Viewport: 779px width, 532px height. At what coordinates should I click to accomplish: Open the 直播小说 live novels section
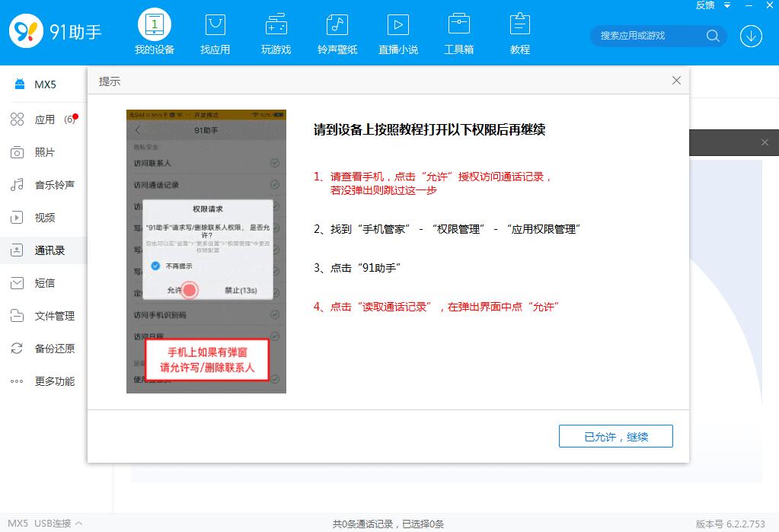coord(397,30)
